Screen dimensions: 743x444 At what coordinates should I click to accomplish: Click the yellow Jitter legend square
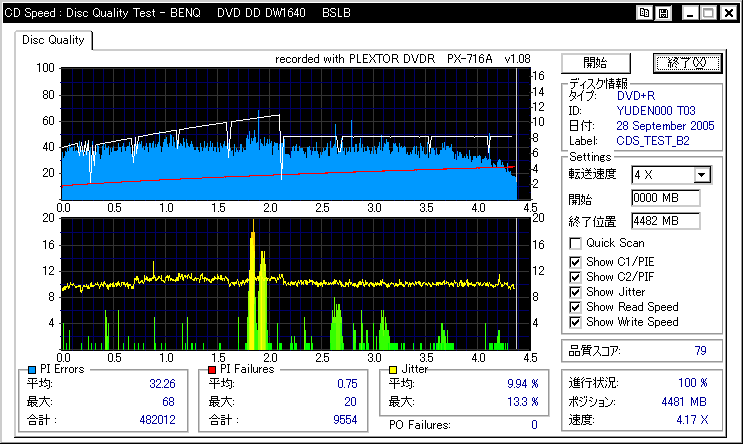[x=392, y=370]
